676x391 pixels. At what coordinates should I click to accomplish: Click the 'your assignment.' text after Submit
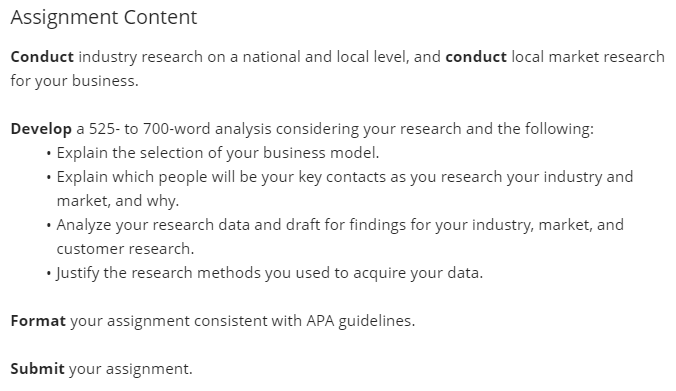point(131,369)
